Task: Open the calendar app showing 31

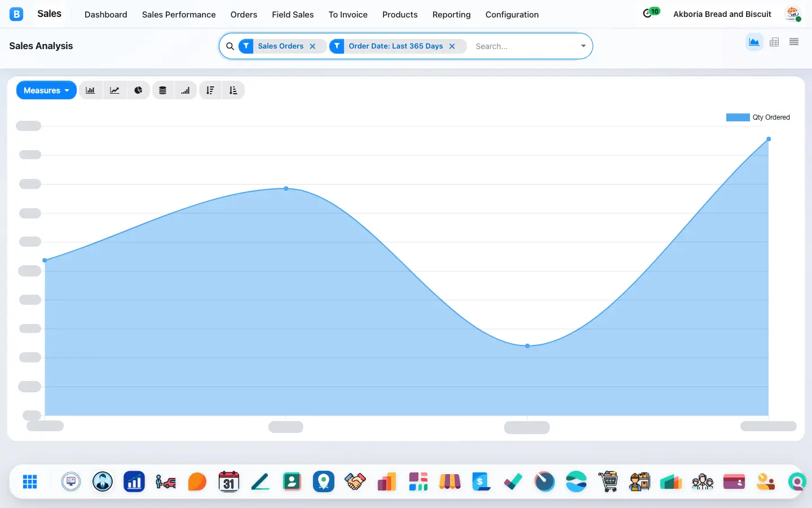Action: [x=229, y=481]
